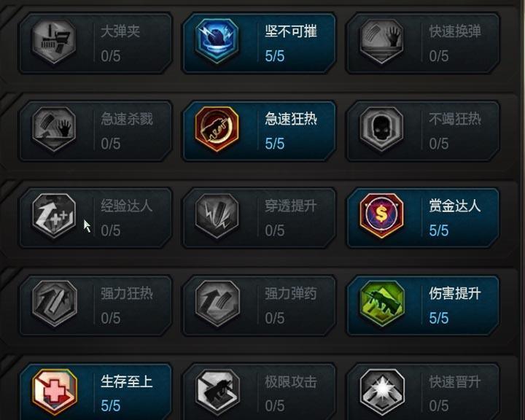Select the 穿透提升 bullet icon

(217, 216)
